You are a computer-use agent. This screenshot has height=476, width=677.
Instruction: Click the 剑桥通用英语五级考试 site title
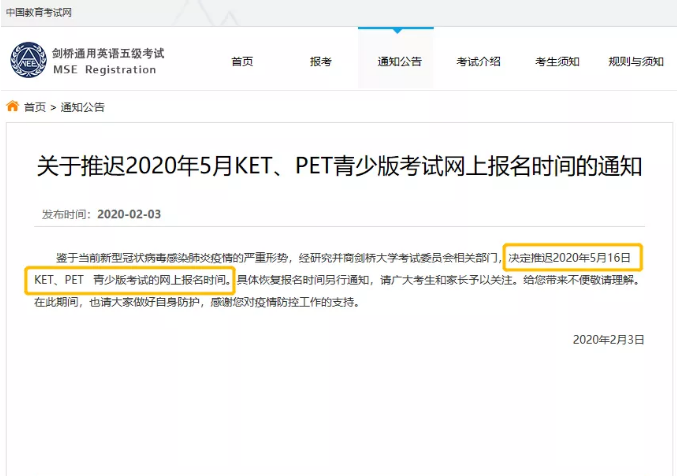point(108,54)
